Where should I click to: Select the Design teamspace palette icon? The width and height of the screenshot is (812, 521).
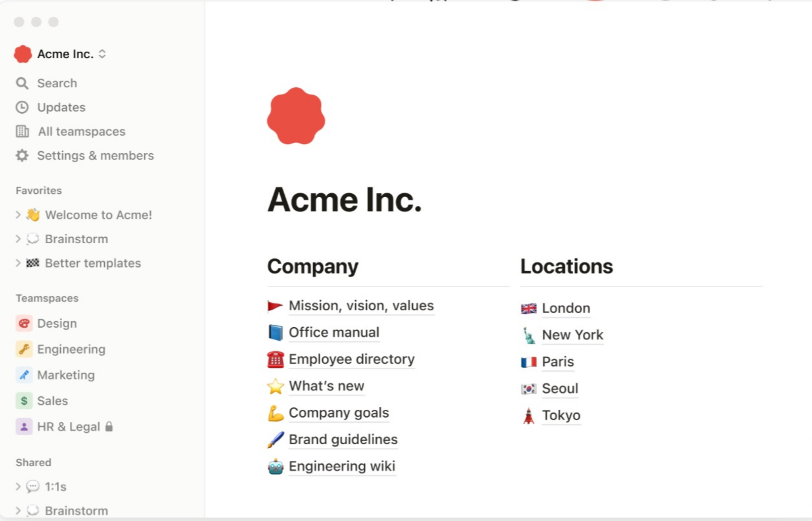point(24,323)
